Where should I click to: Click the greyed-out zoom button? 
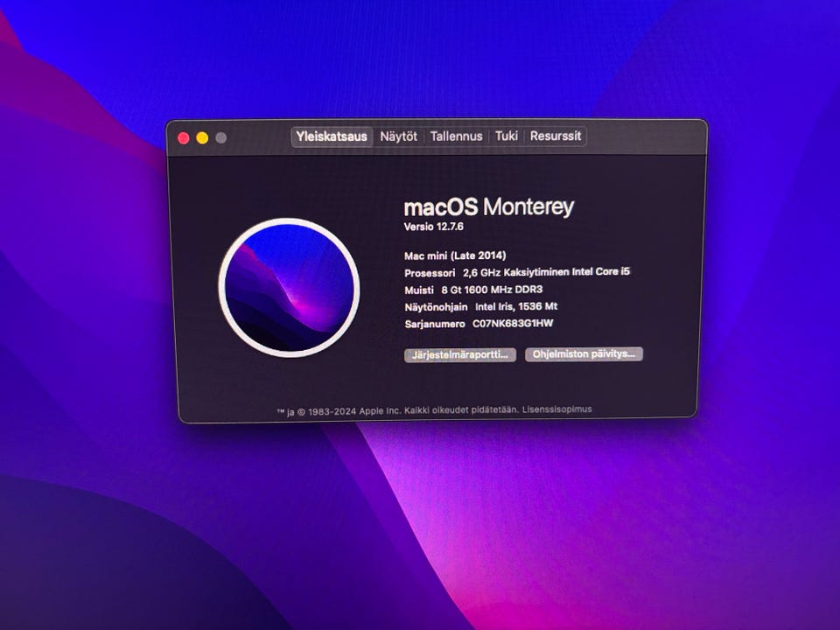tap(220, 138)
